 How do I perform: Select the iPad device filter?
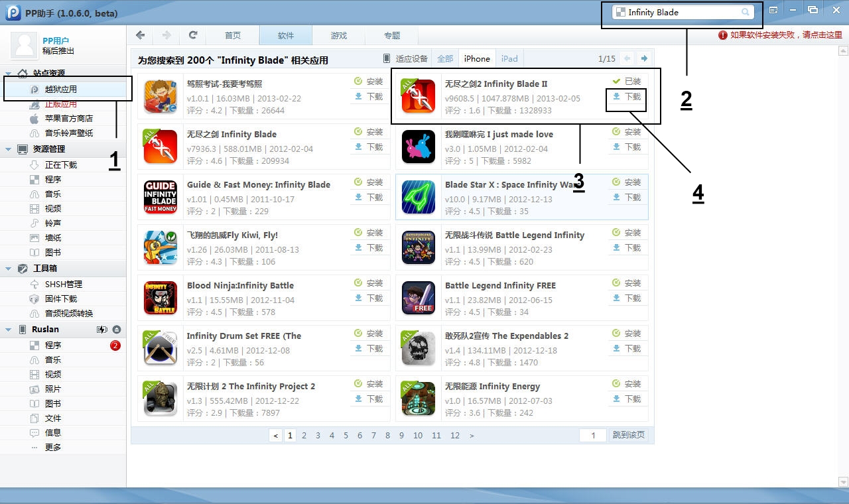509,58
